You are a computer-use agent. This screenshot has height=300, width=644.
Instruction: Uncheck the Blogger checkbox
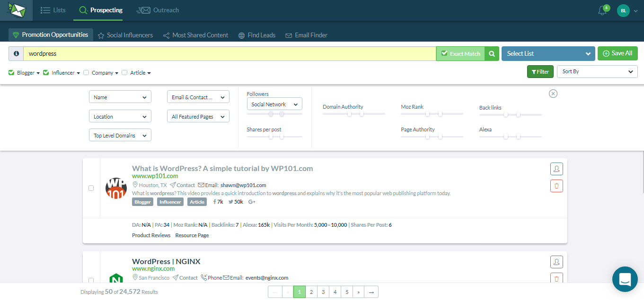coord(11,73)
